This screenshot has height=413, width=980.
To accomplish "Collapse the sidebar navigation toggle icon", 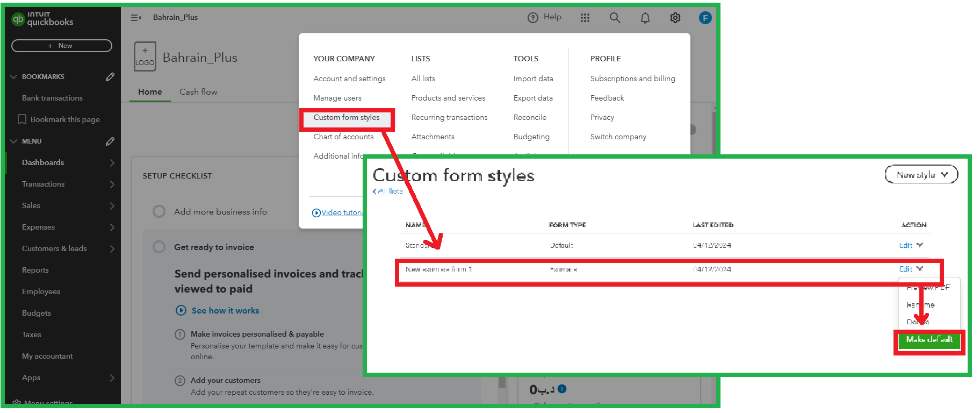I will click(x=136, y=18).
